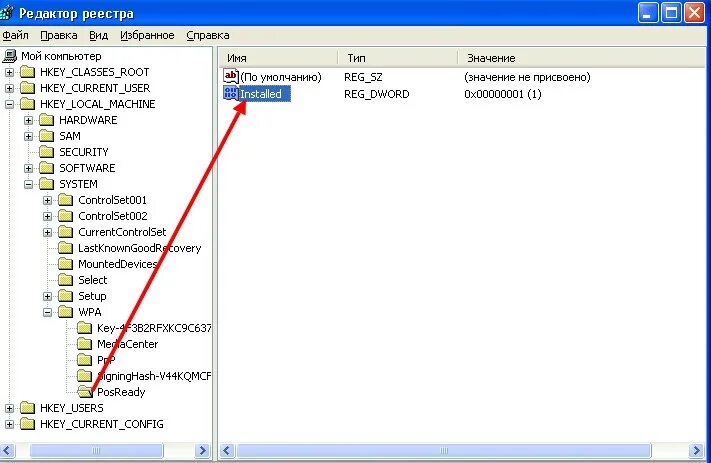711x463 pixels.
Task: Select Мой компьютер root node
Action: click(61, 56)
